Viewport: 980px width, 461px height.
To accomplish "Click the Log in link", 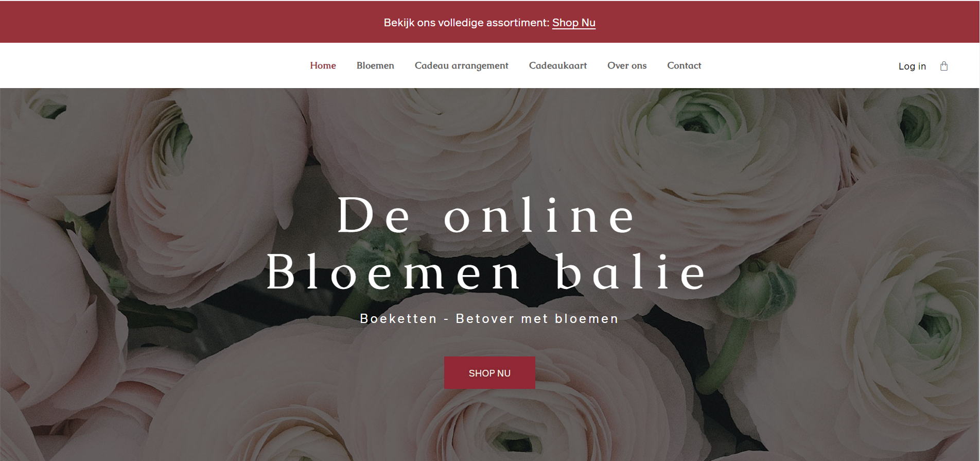I will click(912, 66).
